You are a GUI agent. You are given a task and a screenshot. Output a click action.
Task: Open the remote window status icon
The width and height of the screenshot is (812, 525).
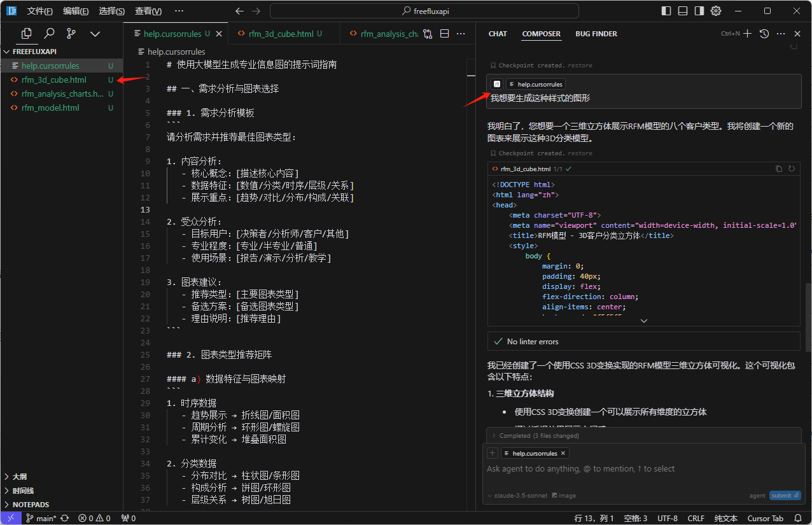click(x=11, y=518)
